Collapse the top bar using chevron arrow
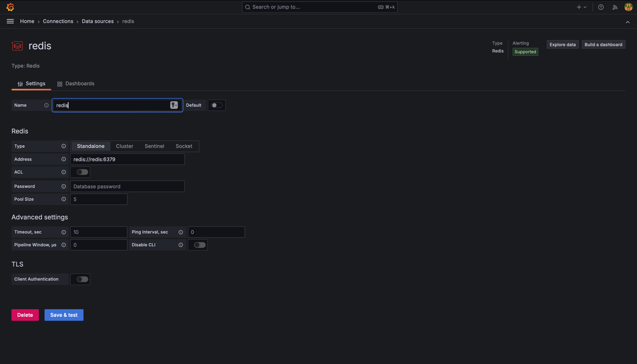Viewport: 637px width, 364px height. pos(627,22)
